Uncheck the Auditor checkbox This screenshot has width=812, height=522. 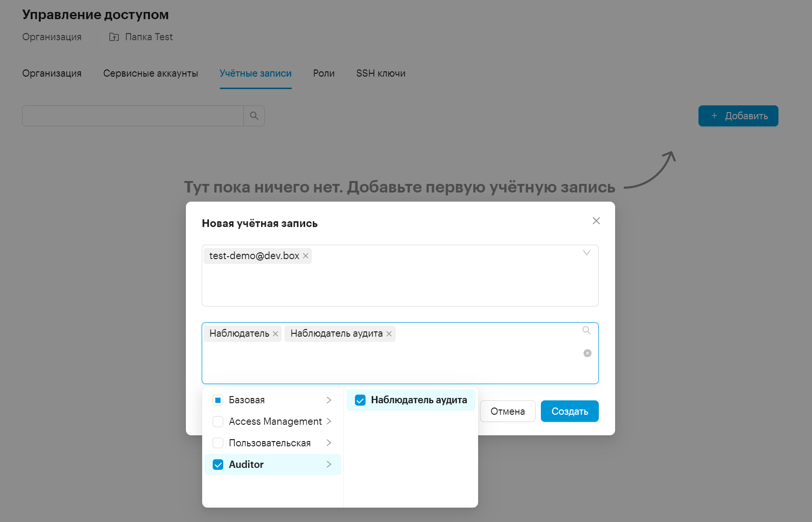(218, 465)
